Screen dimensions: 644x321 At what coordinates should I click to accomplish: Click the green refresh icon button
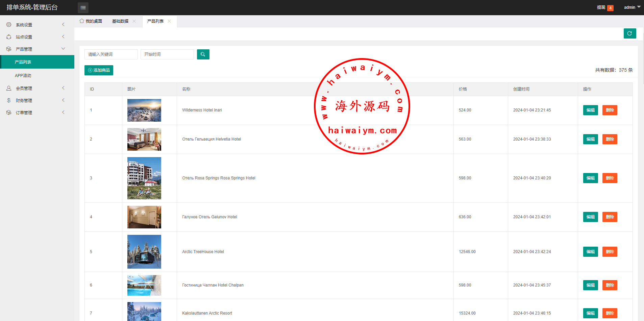pyautogui.click(x=629, y=33)
